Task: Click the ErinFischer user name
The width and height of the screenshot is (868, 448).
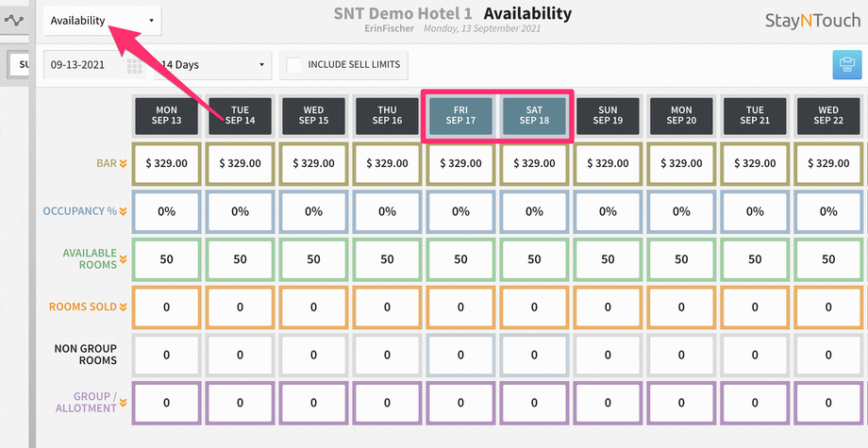Action: [389, 28]
